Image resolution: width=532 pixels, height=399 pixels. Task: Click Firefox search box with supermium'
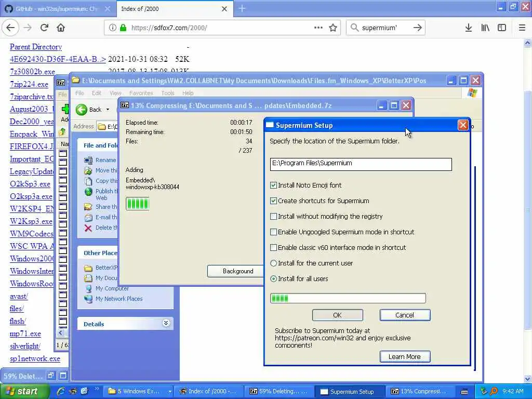(385, 28)
